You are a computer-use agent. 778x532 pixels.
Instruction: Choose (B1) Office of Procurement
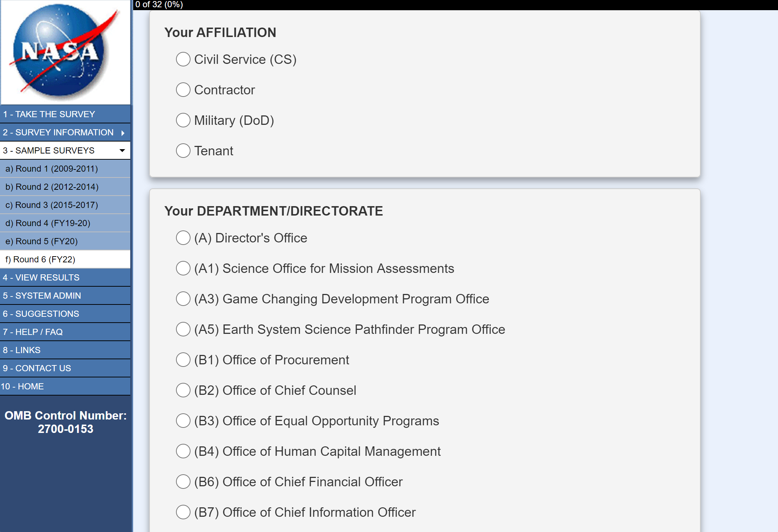point(183,360)
